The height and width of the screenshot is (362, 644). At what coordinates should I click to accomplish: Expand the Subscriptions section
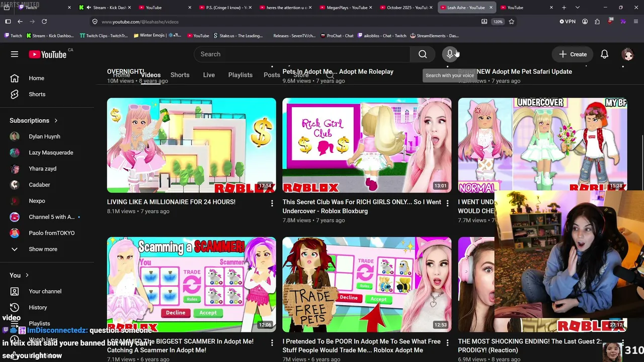[34, 121]
